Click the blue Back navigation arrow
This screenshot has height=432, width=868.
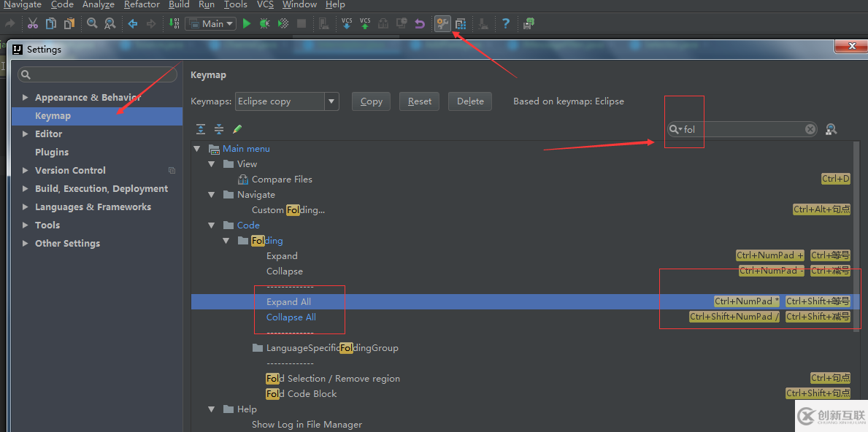[133, 23]
